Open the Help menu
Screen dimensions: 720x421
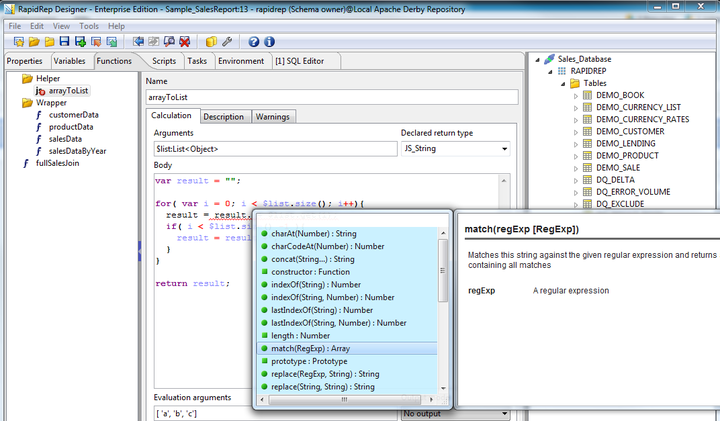pyautogui.click(x=116, y=26)
